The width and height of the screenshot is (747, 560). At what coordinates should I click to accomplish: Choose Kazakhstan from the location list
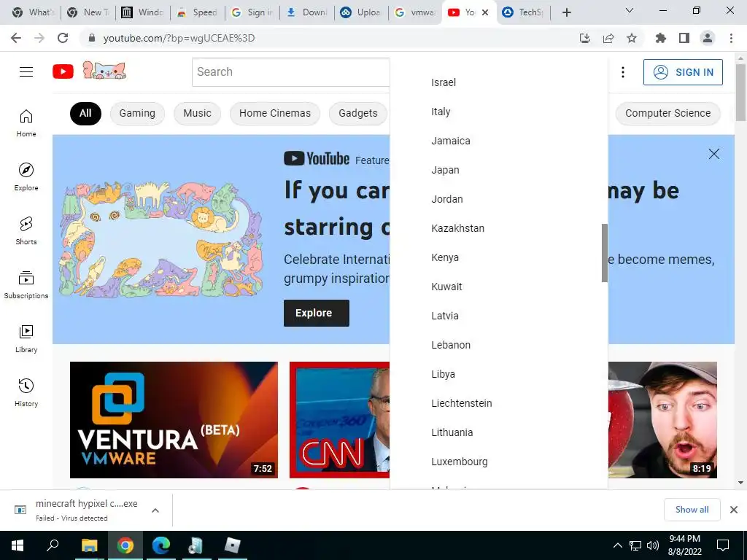tap(499, 228)
